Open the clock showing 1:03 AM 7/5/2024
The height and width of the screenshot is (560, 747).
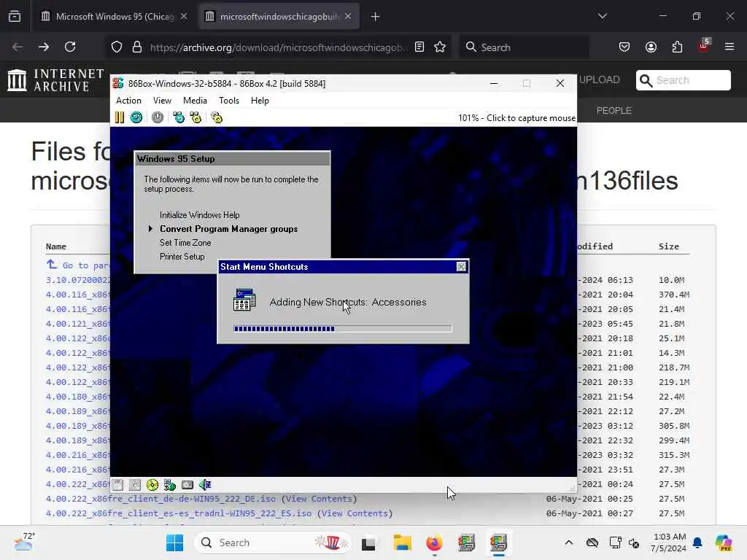tap(669, 542)
